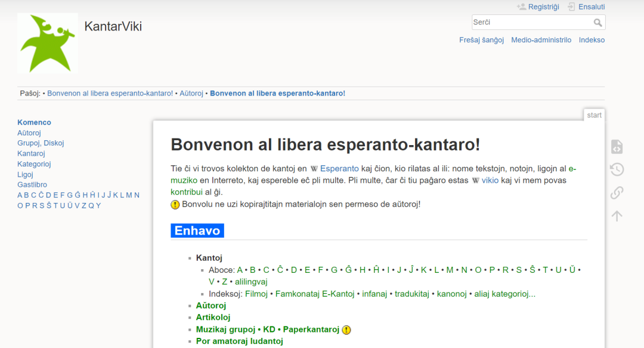Click the search magnifier icon
This screenshot has height=348, width=644.
coord(597,23)
